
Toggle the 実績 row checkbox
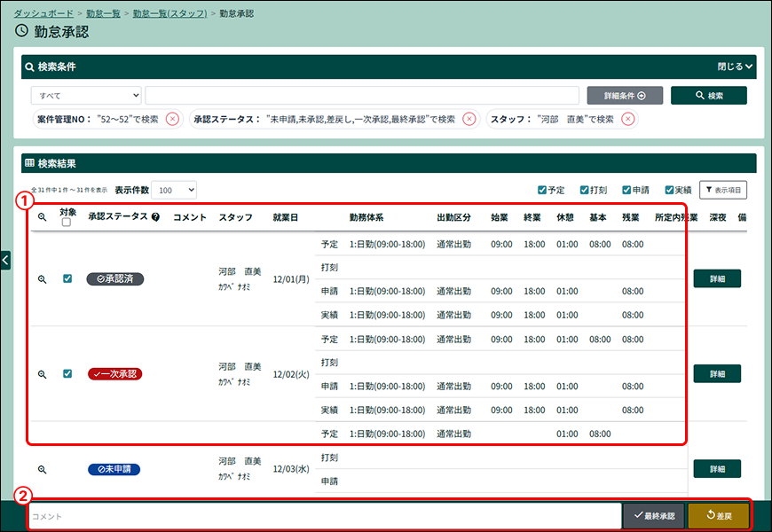coord(669,190)
